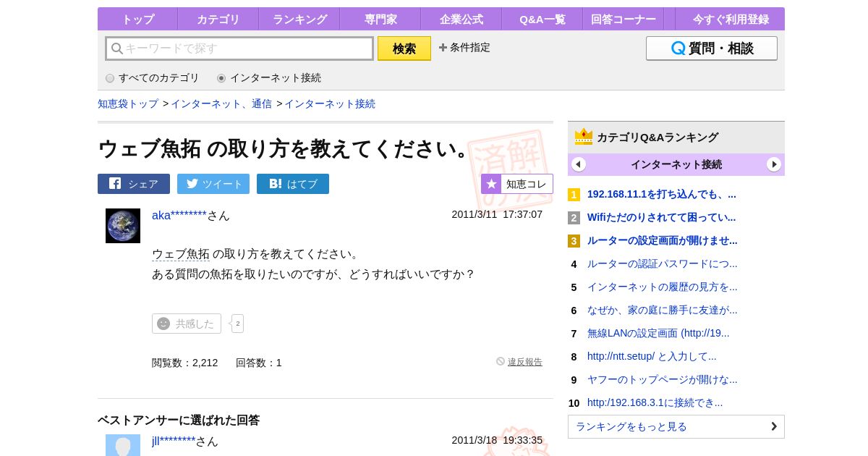Add to 知恵コレ collection
This screenshot has width=868, height=456.
click(x=517, y=184)
